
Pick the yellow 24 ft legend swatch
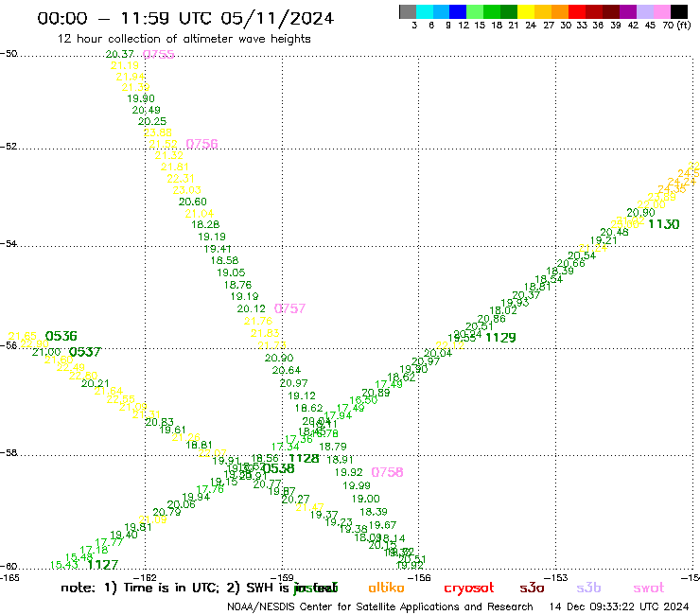coord(526,12)
